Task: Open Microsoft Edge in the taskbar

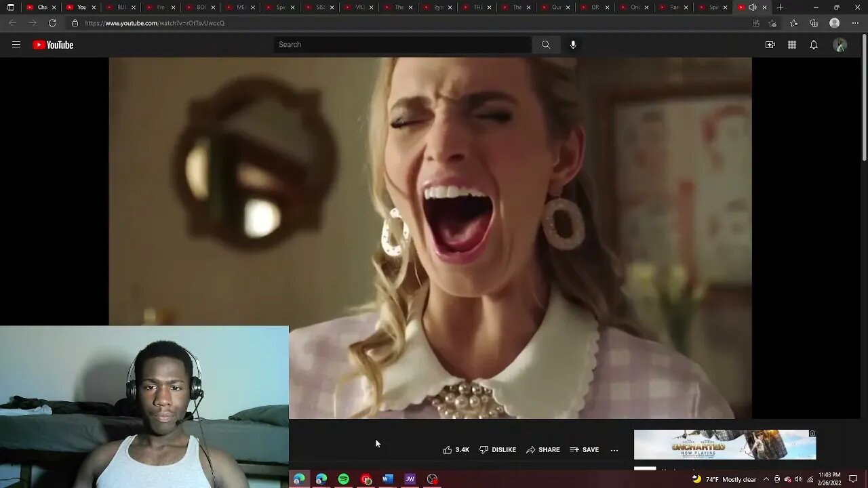Action: point(299,479)
